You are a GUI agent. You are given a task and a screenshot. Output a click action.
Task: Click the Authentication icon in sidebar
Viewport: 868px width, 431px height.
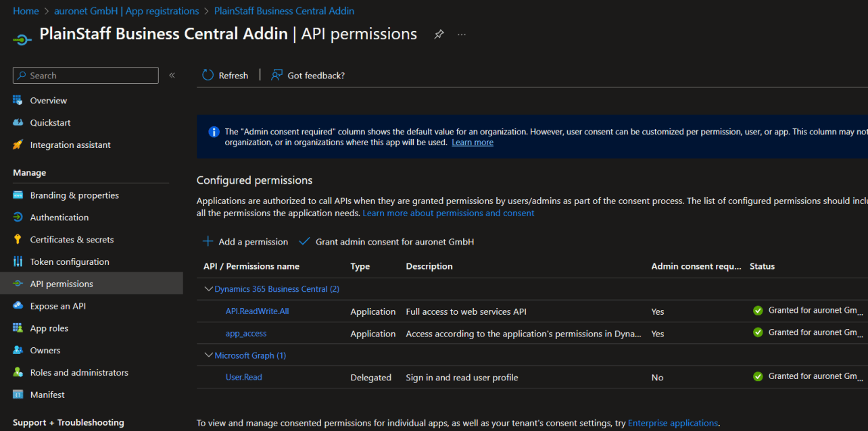[x=18, y=218]
